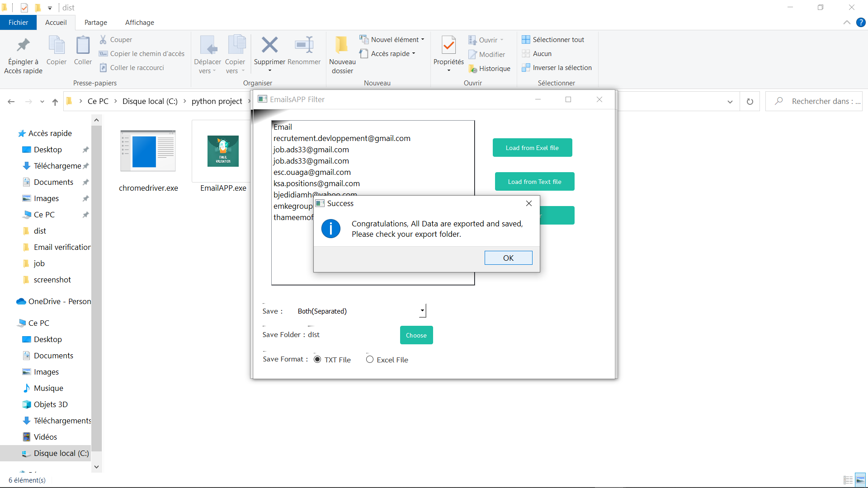This screenshot has width=868, height=488.
Task: Click the refresh icon beside address bar
Action: click(x=750, y=102)
